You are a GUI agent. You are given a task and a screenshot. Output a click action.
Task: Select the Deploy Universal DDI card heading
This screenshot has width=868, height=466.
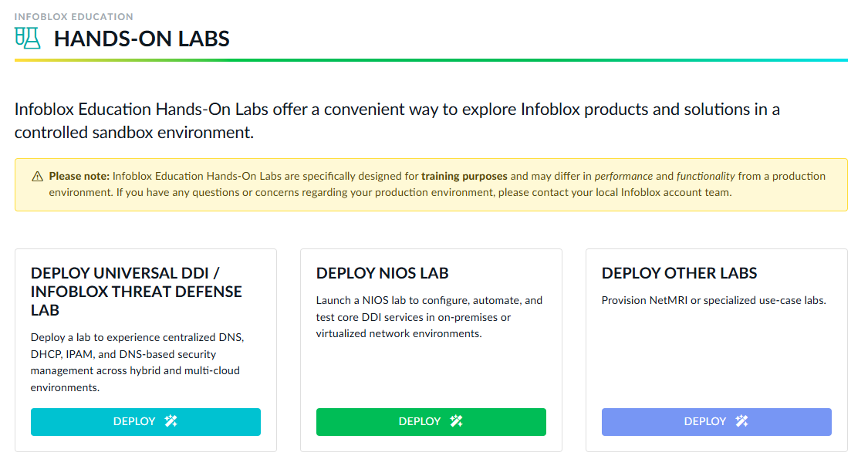(x=137, y=292)
